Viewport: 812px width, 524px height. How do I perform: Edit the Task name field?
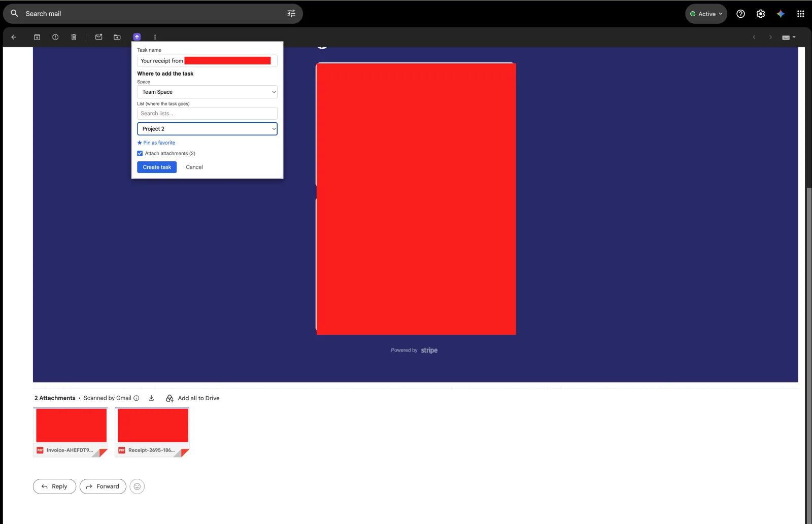(x=207, y=61)
